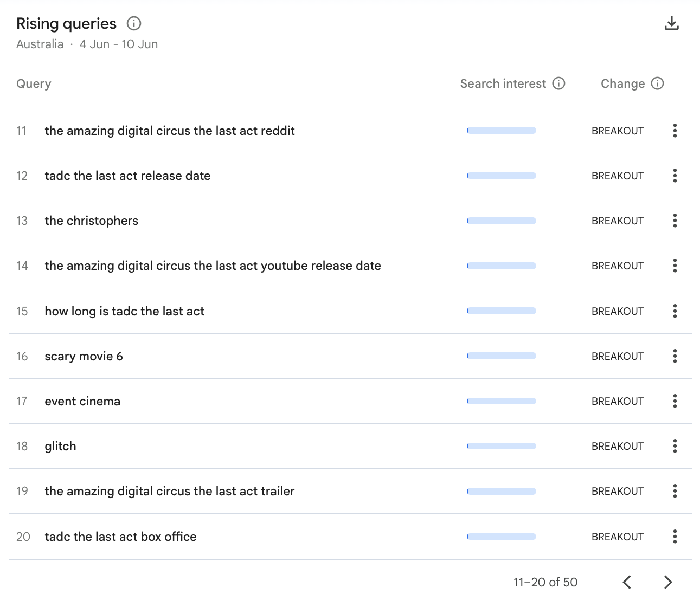The width and height of the screenshot is (700, 607).
Task: Open more options for 'the amazing digital circus the last act reddit'
Action: point(675,131)
